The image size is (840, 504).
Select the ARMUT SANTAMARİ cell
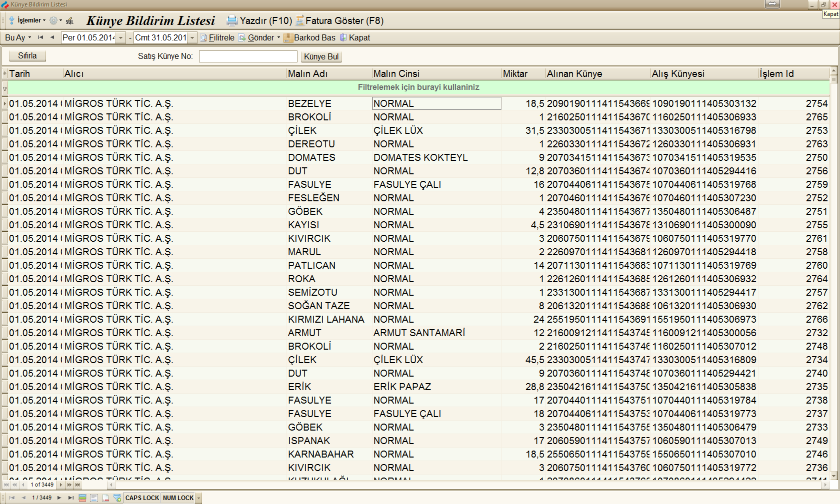[x=437, y=333]
